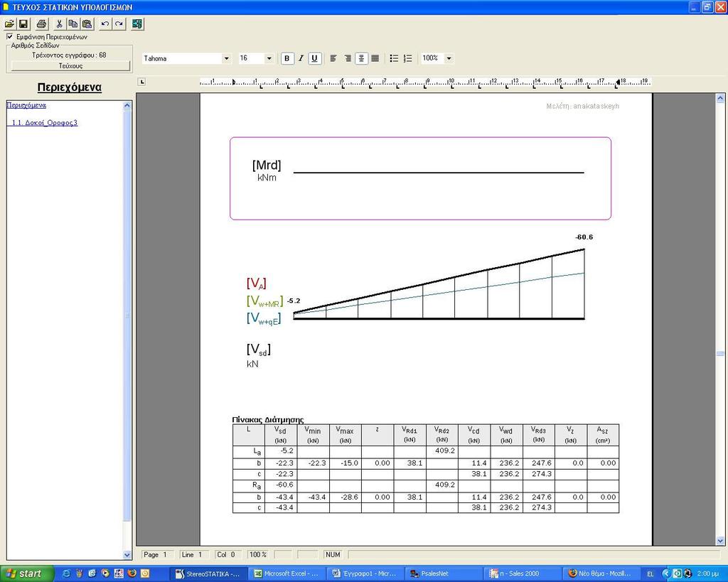Open the 100% zoom dropdown
728x582 pixels.
[x=449, y=58]
